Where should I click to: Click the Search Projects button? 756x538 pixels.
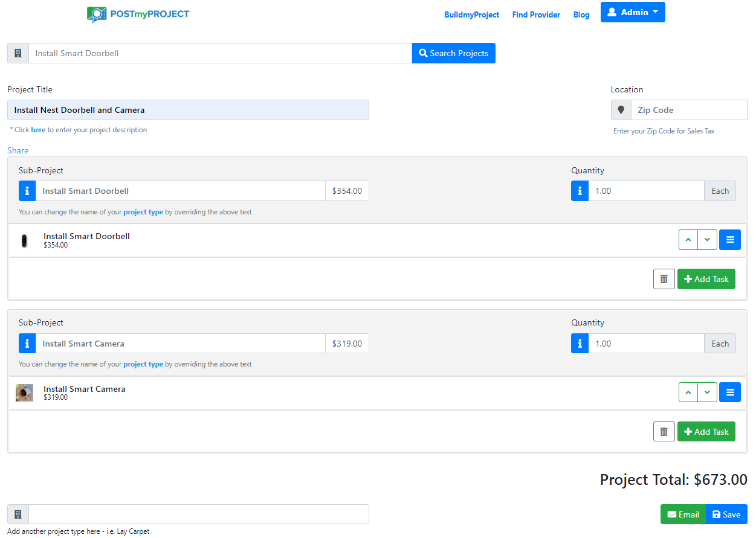coord(454,53)
